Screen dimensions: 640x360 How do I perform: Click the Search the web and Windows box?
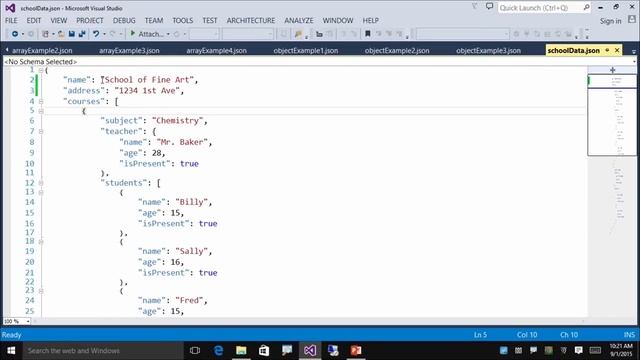[103, 351]
